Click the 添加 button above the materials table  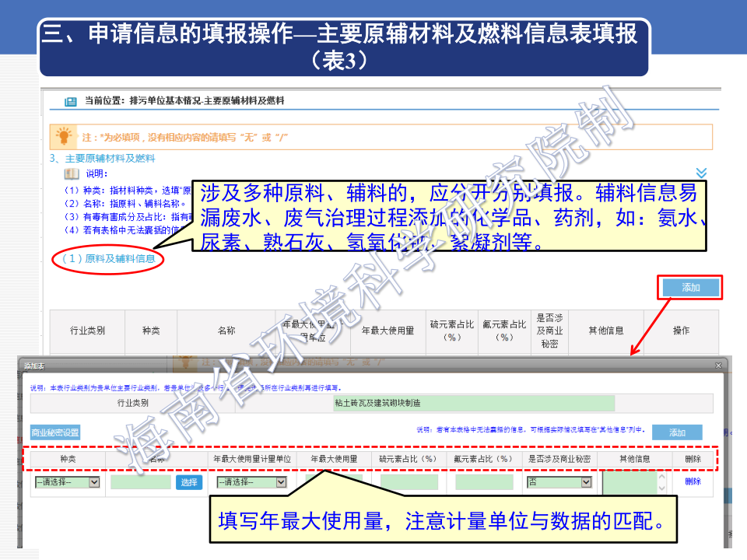(690, 287)
